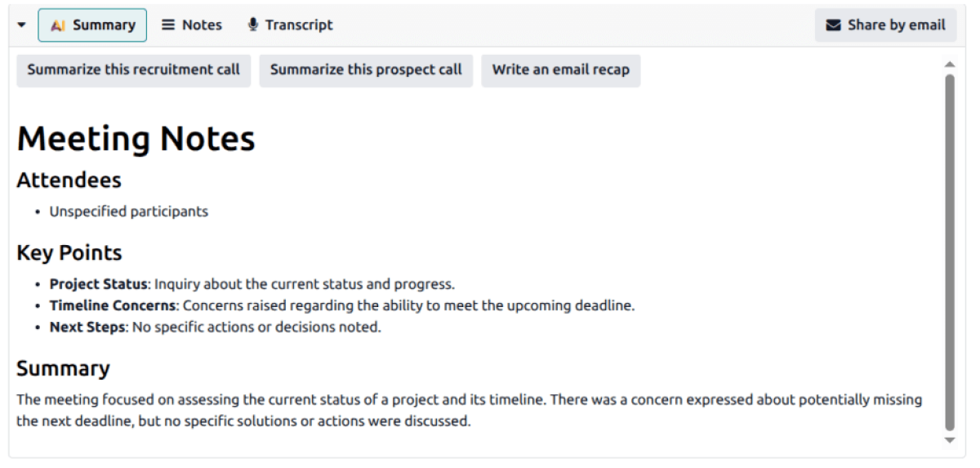Click the scrollbar down arrow
The image size is (980, 468).
coord(949,440)
